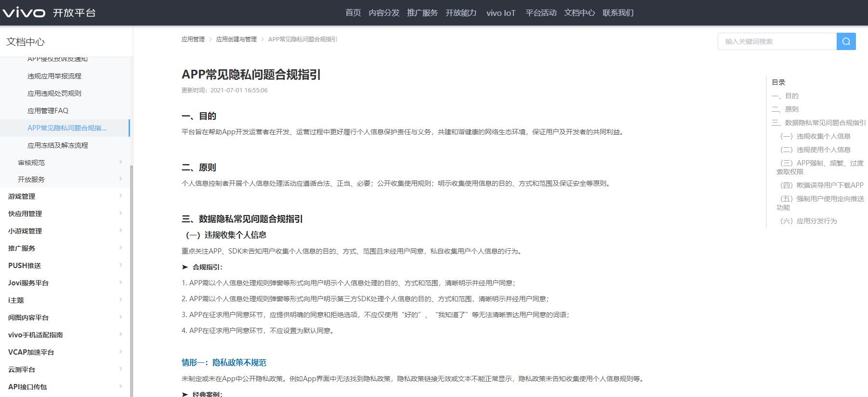Jump to (一)违规收集个人信息 in contents

coord(814,136)
